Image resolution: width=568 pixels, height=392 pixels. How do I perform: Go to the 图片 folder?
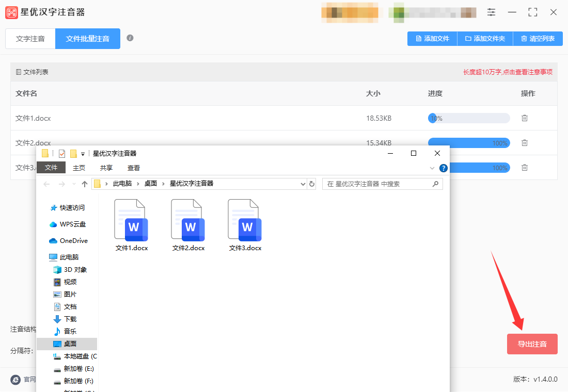pyautogui.click(x=65, y=295)
